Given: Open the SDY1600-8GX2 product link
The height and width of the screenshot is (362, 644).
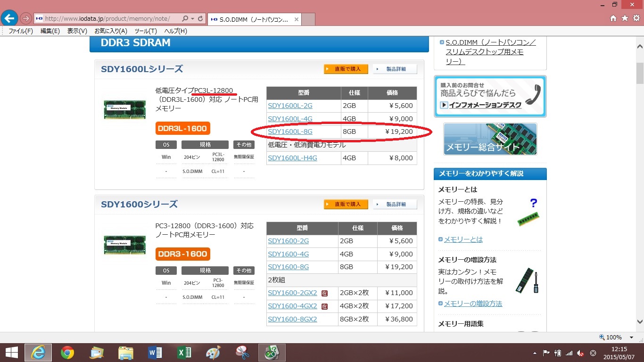Looking at the screenshot, I should (x=292, y=319).
